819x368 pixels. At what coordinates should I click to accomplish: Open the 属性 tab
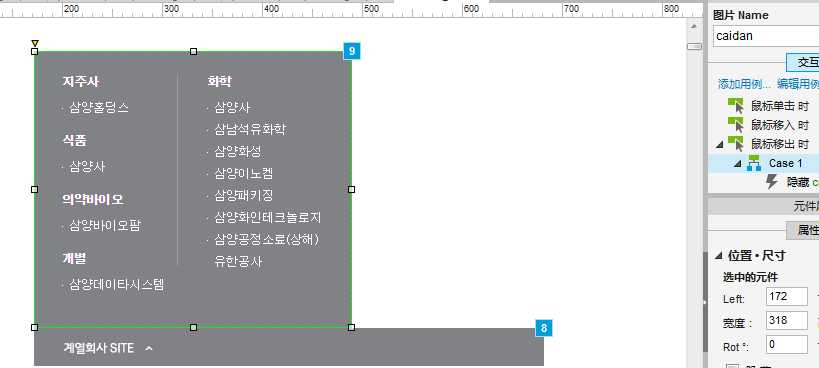[802, 230]
